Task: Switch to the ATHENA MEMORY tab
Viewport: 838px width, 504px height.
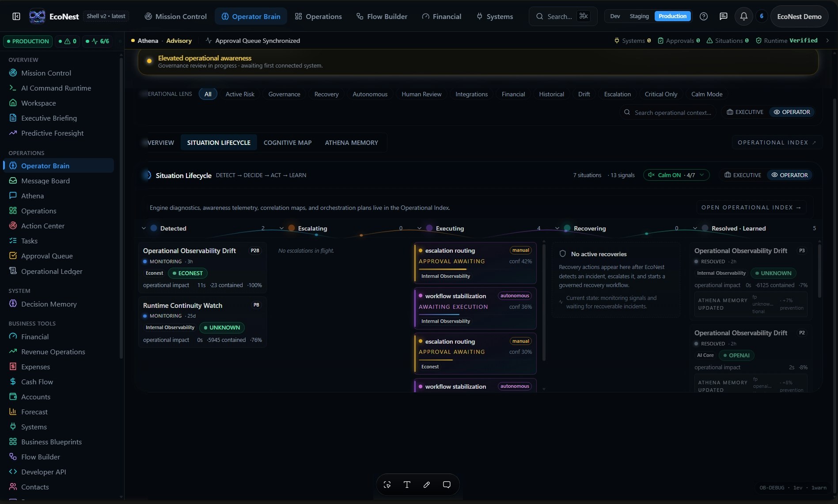Action: [351, 143]
